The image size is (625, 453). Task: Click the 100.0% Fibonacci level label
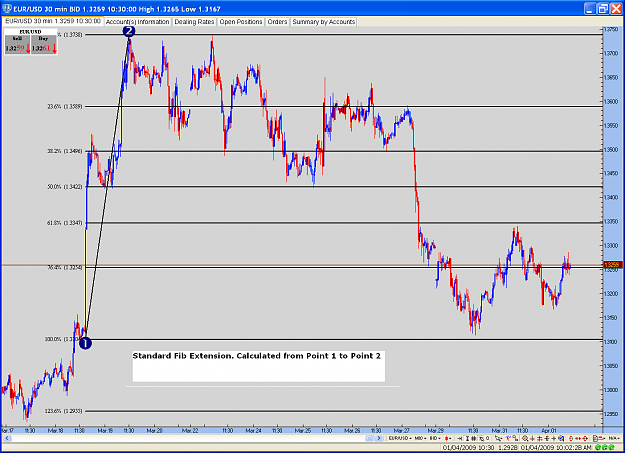pos(63,339)
